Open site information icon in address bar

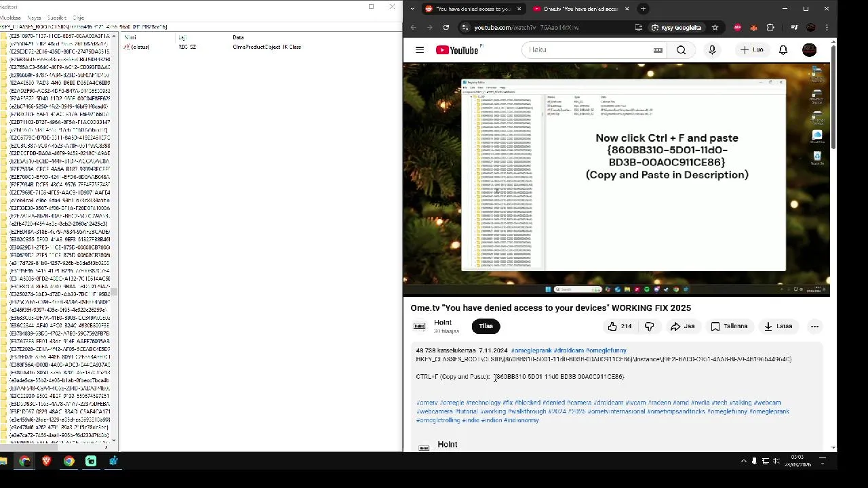click(x=465, y=27)
